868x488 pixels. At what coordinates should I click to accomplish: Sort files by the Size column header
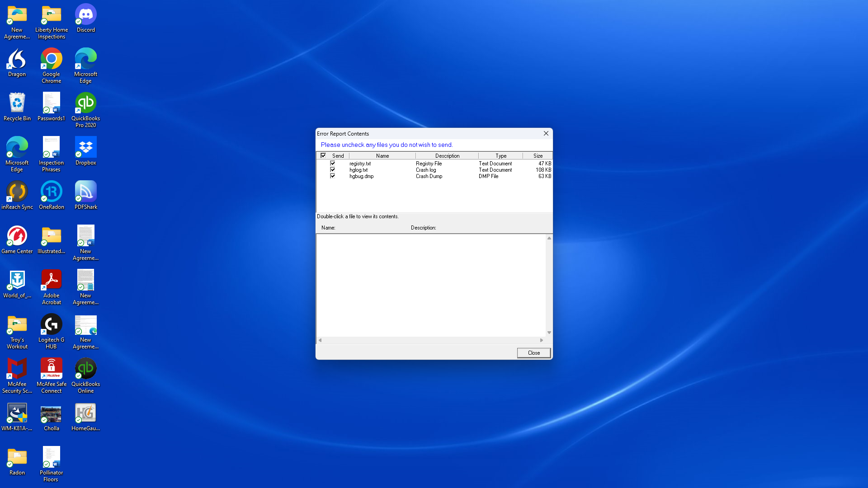click(538, 155)
